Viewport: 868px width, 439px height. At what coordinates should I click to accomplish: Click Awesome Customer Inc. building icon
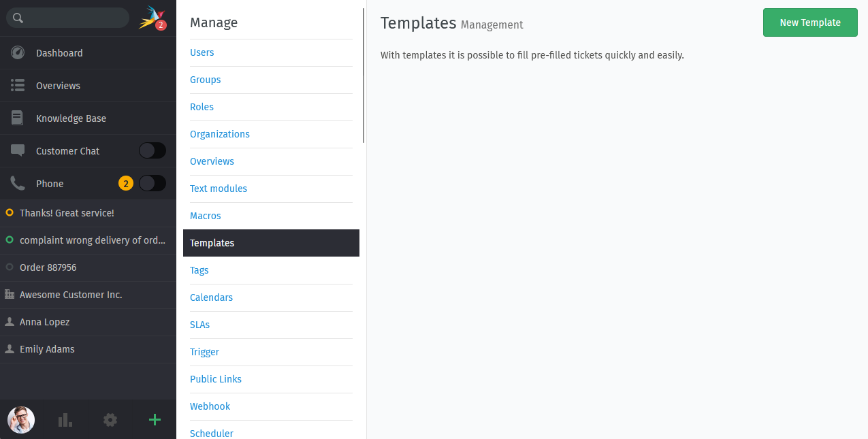pos(10,295)
